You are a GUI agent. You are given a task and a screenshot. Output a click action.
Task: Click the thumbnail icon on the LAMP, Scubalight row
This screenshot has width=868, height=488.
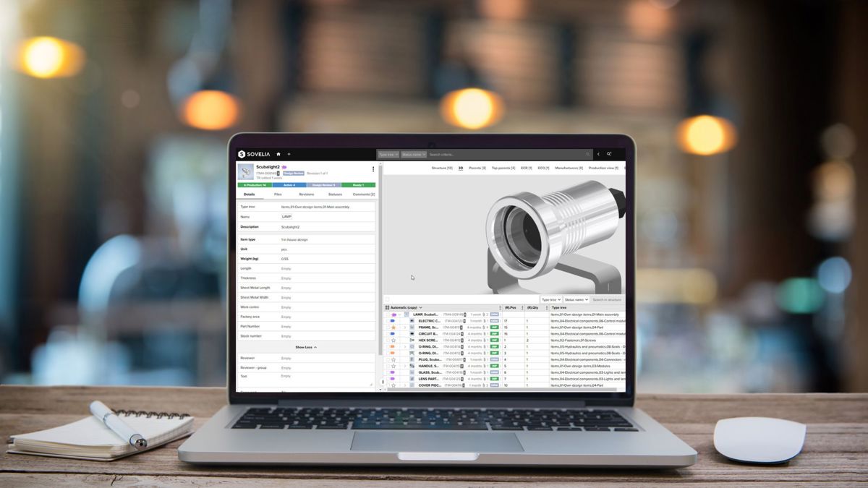[x=406, y=314]
